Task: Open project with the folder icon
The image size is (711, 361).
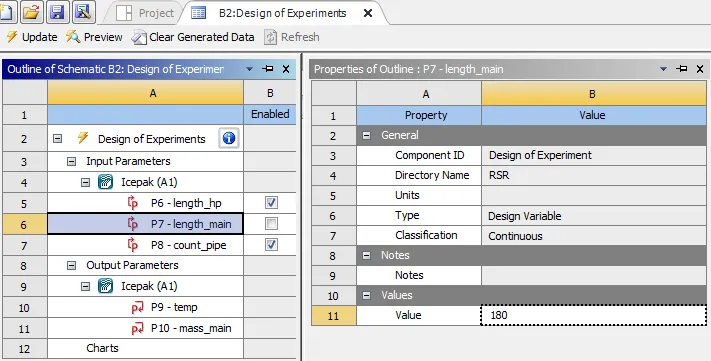Action: (x=32, y=12)
